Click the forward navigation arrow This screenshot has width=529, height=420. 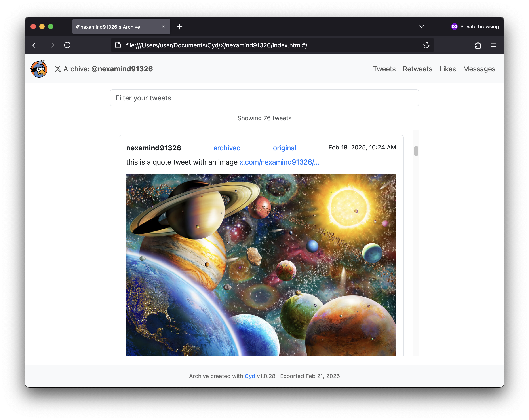[51, 45]
